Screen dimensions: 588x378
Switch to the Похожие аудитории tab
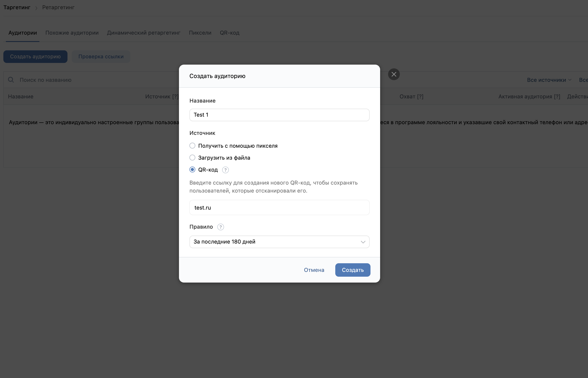point(72,33)
